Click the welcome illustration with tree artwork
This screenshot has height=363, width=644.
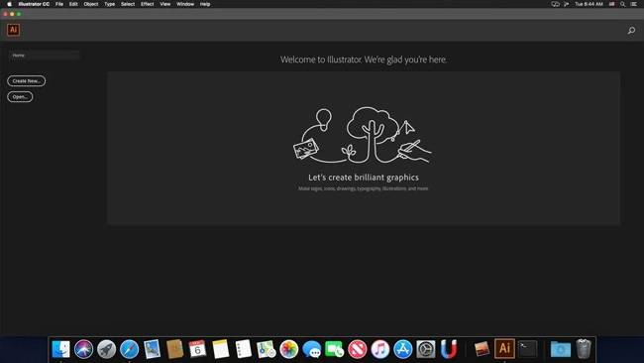point(362,135)
